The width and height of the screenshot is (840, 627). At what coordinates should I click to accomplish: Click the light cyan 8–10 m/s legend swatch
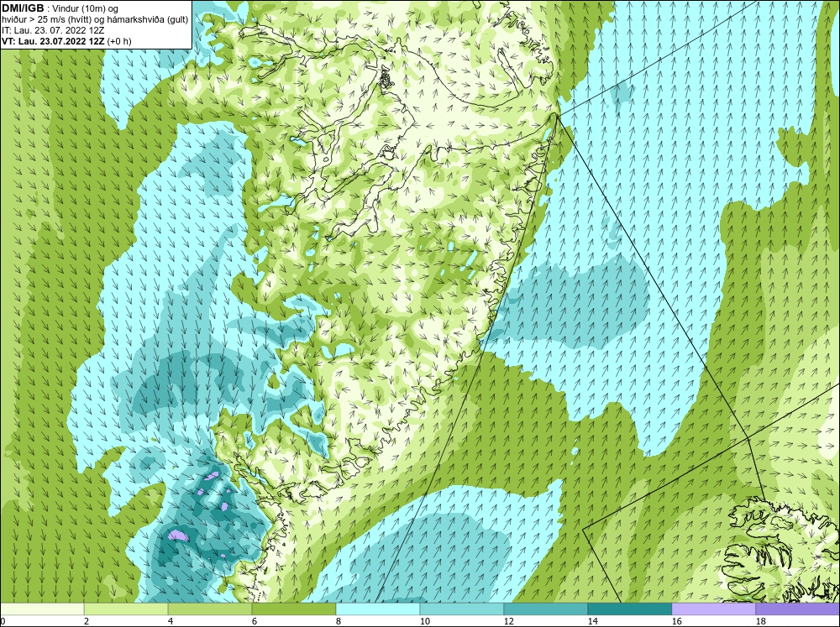coord(378,609)
